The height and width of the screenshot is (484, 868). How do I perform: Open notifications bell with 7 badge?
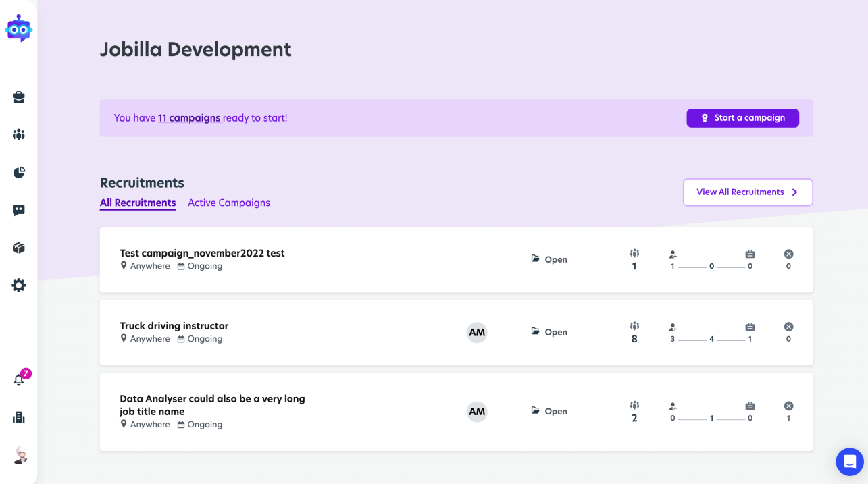[20, 379]
